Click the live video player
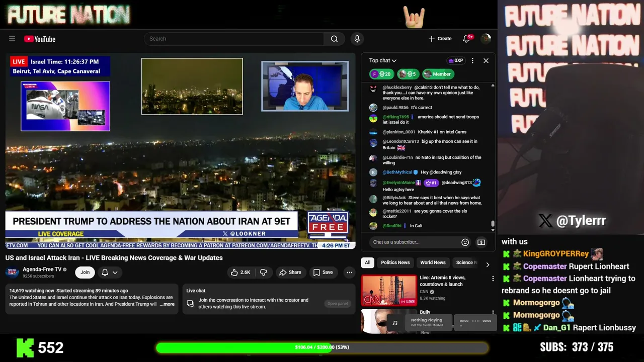The width and height of the screenshot is (644, 362). [180, 151]
